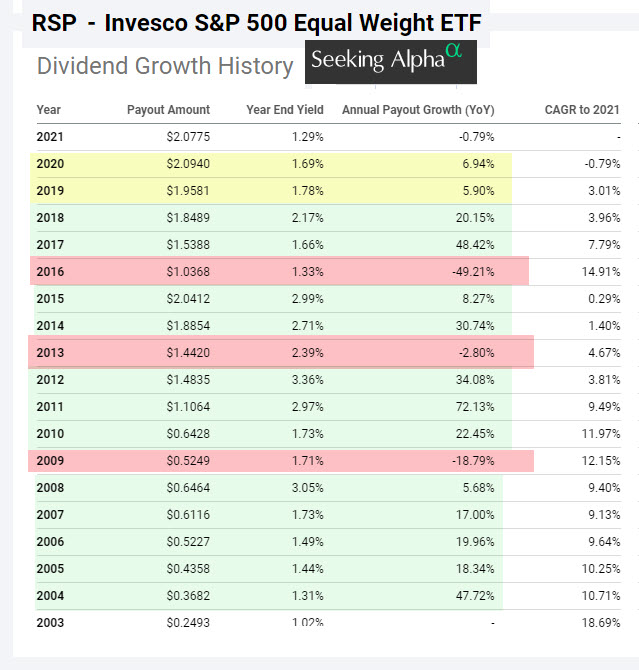Viewport: 639px width, 670px height.
Task: Click the 2016 growth value -49.21%
Action: tap(471, 271)
